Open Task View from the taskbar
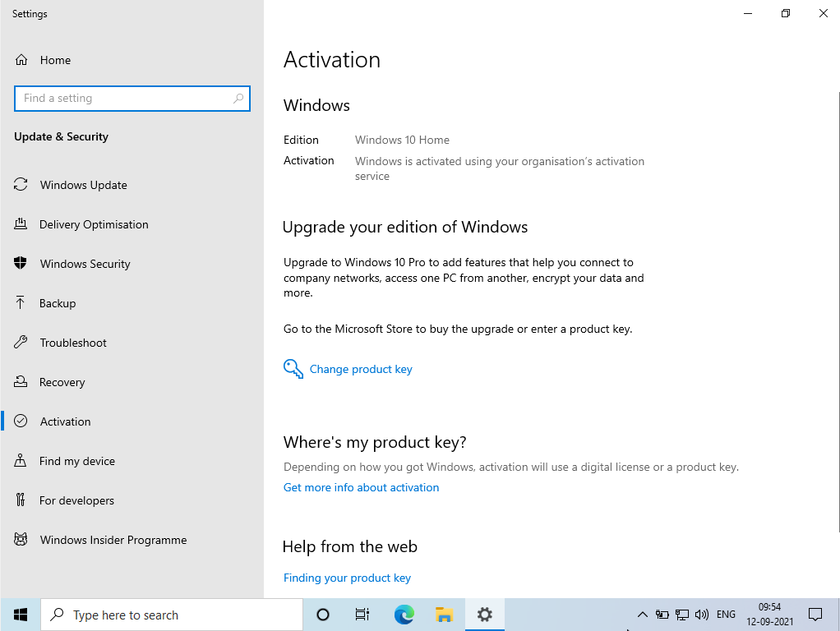 click(x=362, y=615)
